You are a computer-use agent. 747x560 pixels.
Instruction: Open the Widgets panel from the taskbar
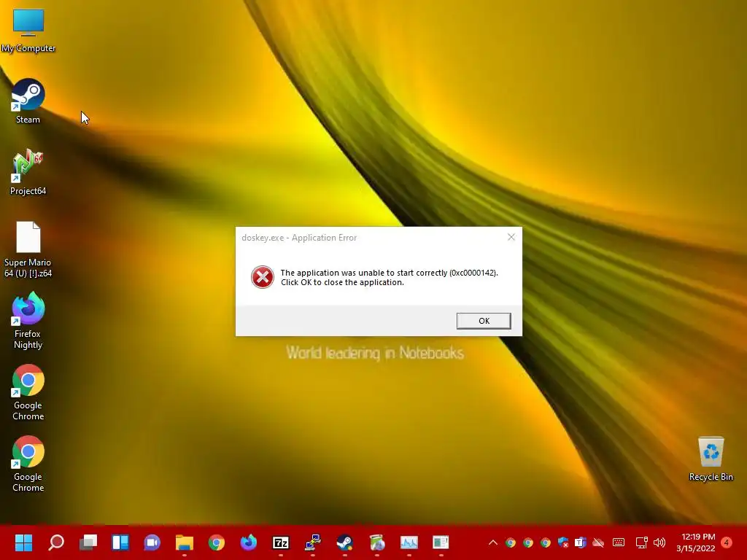pyautogui.click(x=120, y=542)
